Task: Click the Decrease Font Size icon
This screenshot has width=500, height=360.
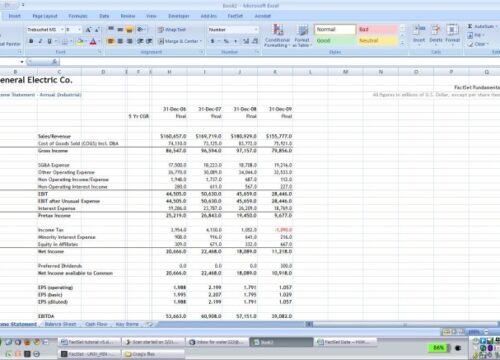Action: pos(97,30)
